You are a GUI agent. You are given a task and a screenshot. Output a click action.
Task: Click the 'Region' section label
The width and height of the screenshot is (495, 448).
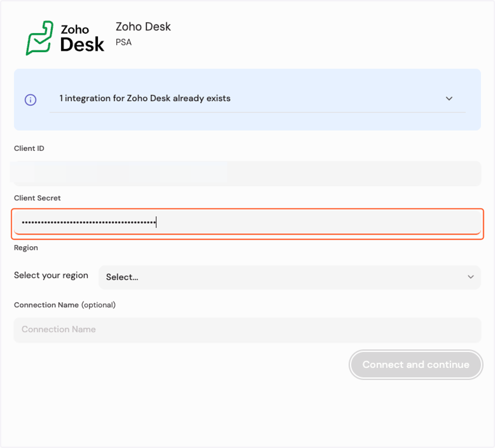[26, 248]
